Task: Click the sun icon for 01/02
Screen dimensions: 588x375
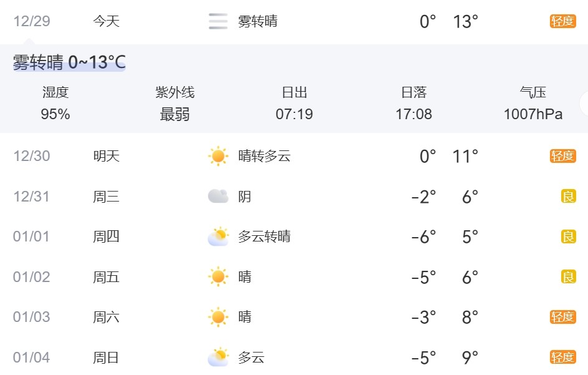Action: tap(218, 277)
